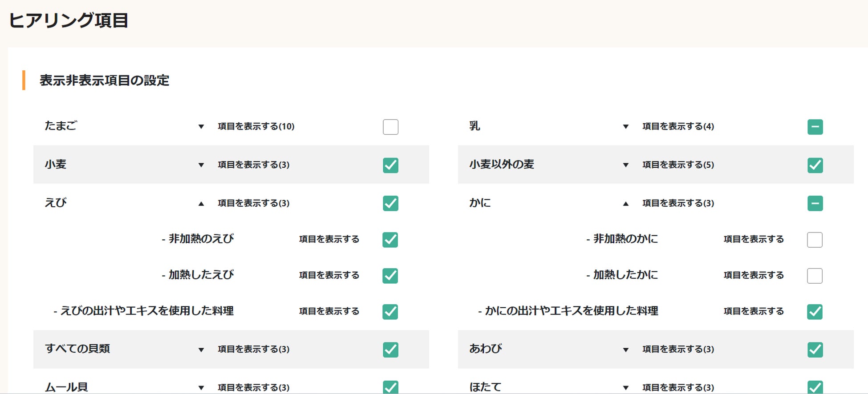Expand the 乳 row arrow
This screenshot has width=868, height=394.
click(626, 127)
